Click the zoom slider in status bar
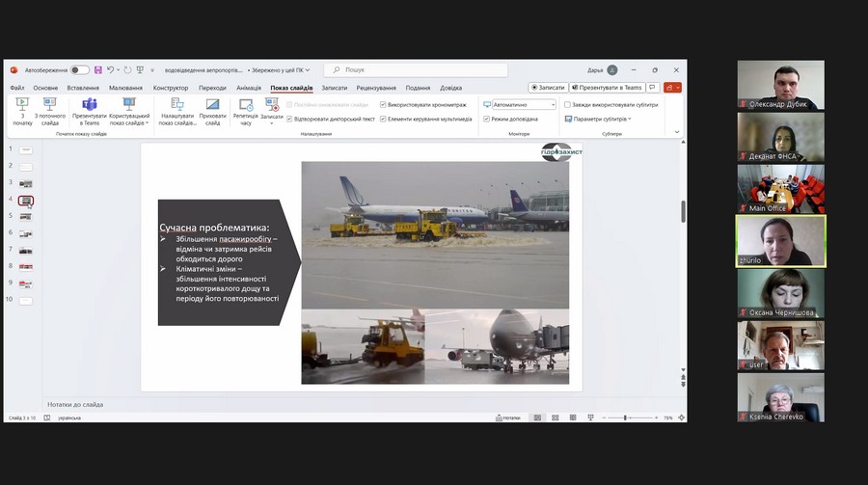 tap(627, 418)
